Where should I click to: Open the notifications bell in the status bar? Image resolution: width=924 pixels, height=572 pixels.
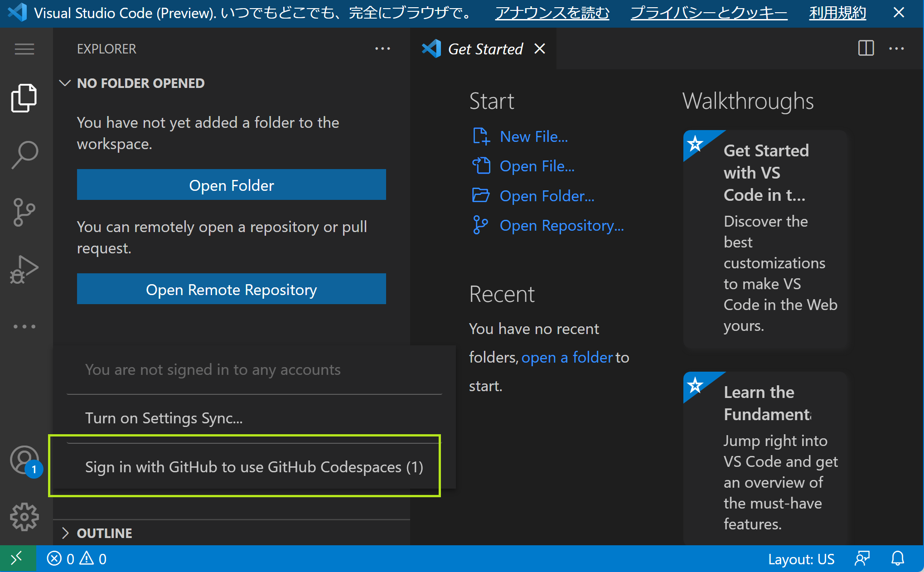[898, 558]
